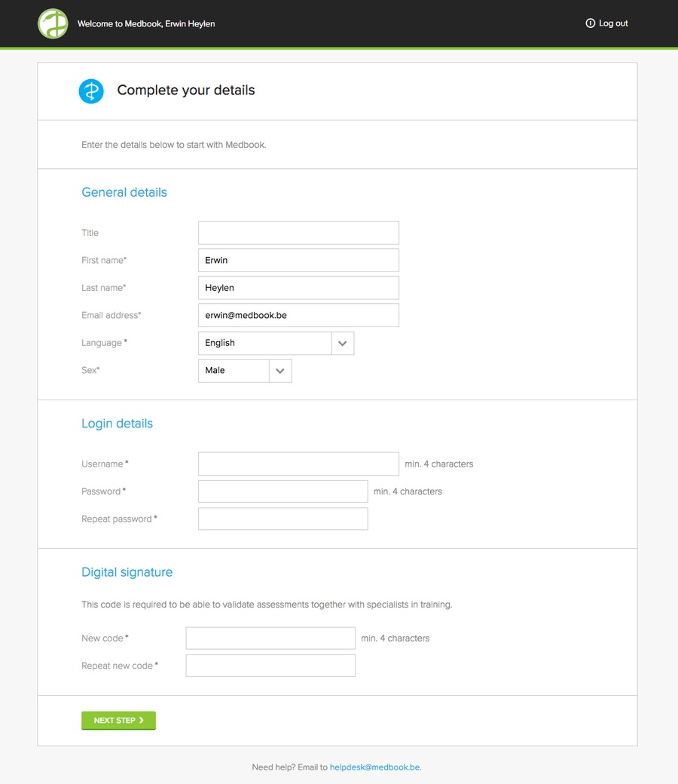This screenshot has width=678, height=784.
Task: Focus the First name field containing Erwin
Action: click(x=298, y=260)
